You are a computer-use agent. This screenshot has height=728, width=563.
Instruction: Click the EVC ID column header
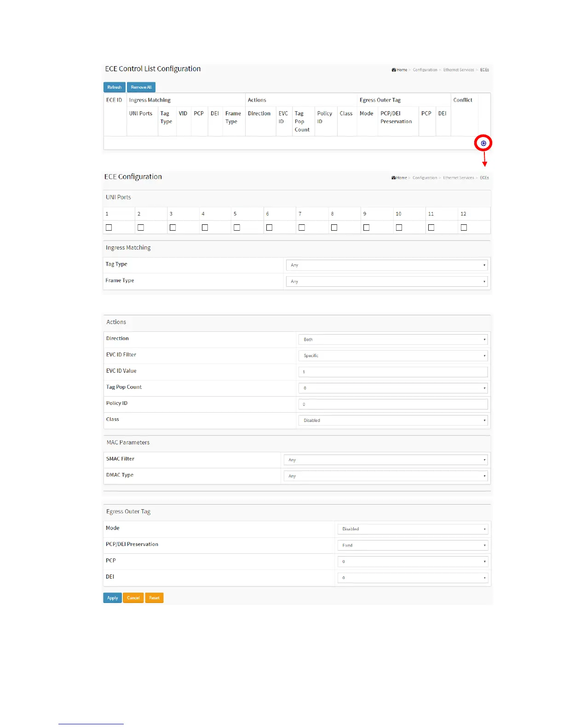[283, 118]
